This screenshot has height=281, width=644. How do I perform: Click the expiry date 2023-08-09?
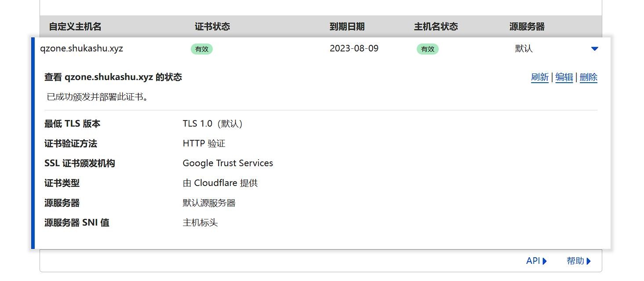pyautogui.click(x=354, y=48)
